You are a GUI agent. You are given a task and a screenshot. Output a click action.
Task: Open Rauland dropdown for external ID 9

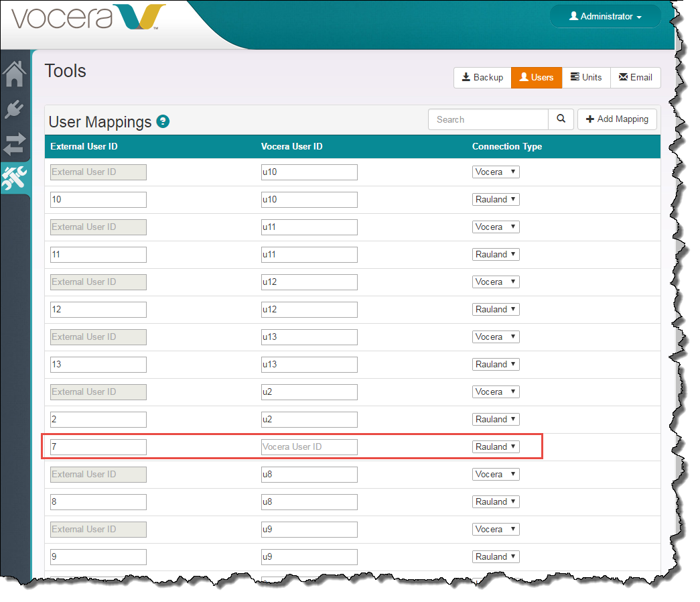click(x=496, y=557)
